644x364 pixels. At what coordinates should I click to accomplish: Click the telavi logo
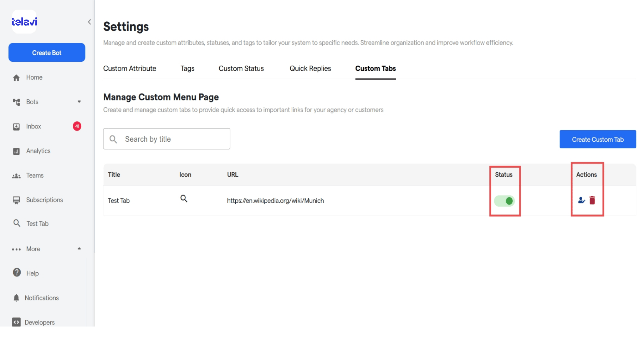tap(24, 22)
